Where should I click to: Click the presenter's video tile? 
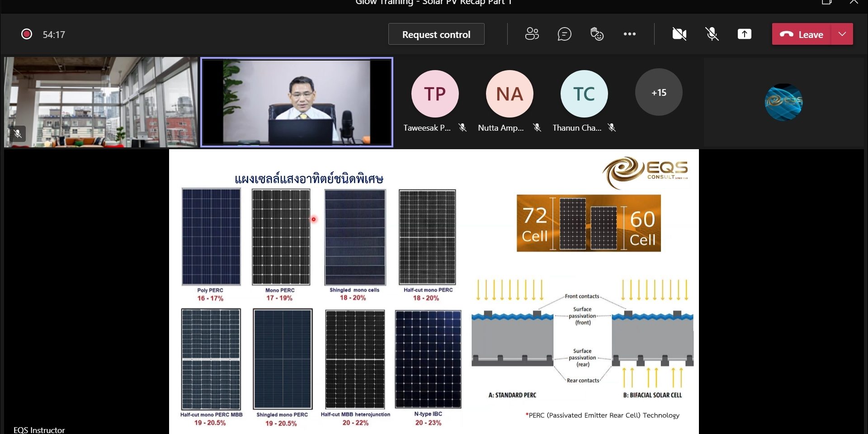pyautogui.click(x=297, y=102)
